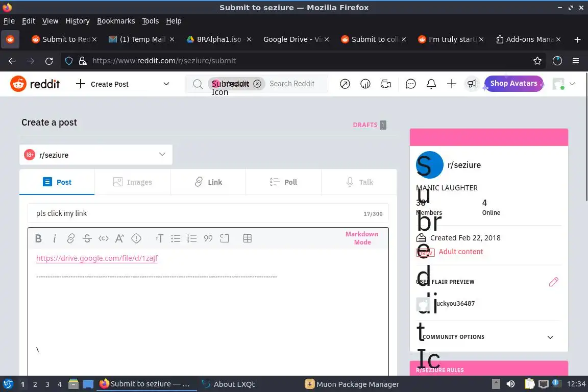Insert a numbered list

coord(192,238)
